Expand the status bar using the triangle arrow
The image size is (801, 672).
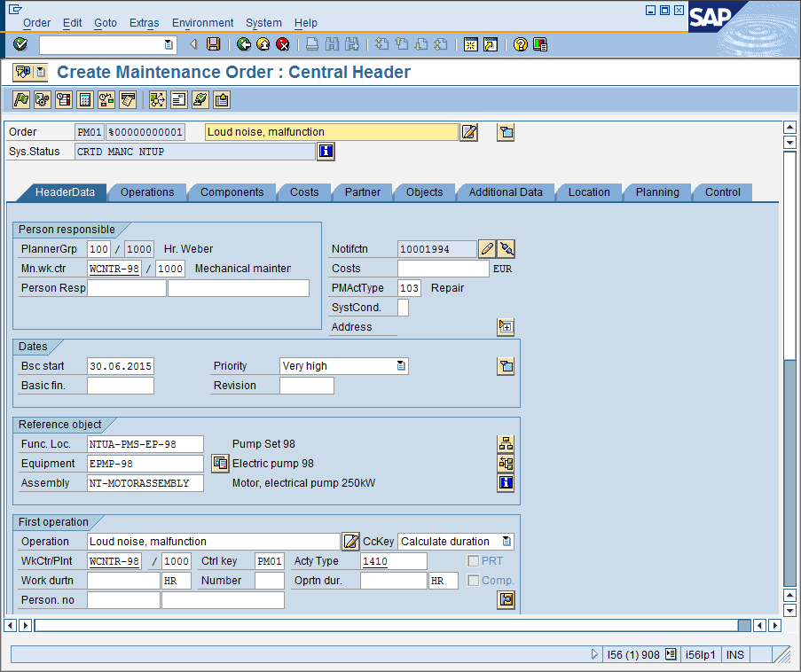(x=594, y=654)
